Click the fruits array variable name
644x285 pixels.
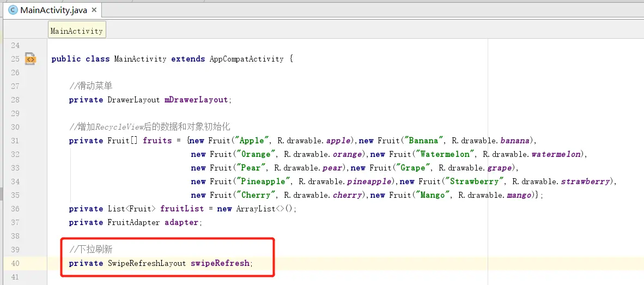click(x=157, y=141)
